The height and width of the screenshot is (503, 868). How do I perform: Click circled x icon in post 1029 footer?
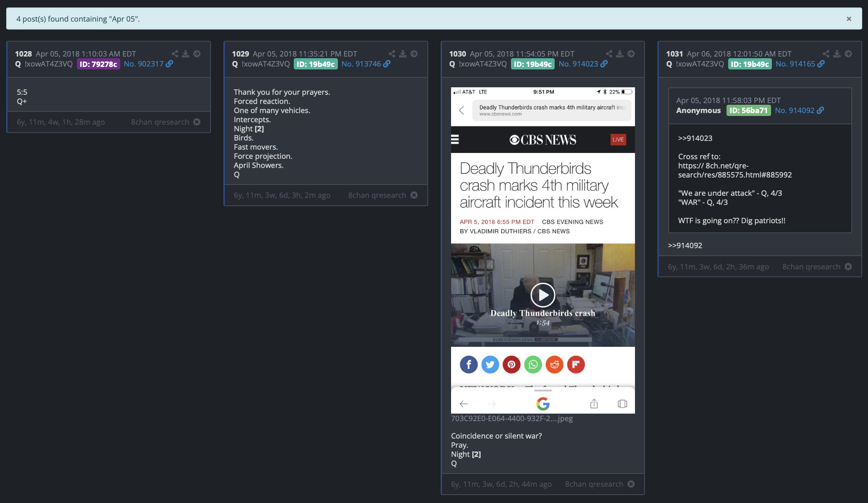point(414,195)
